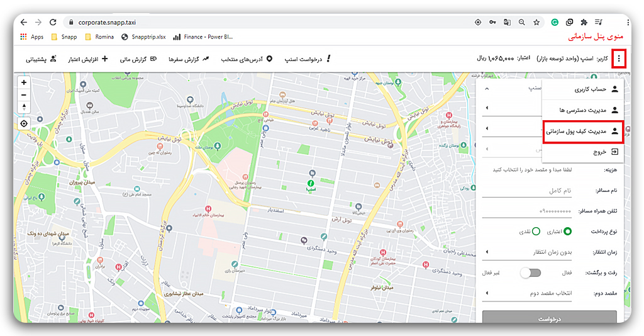Image resolution: width=644 pixels, height=336 pixels.
Task: Go back using browser back arrow
Action: click(24, 22)
